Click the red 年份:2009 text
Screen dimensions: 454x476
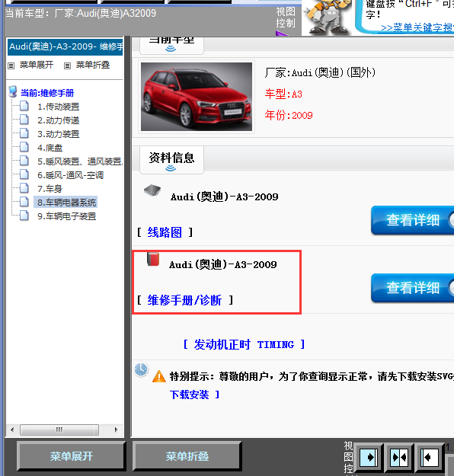click(x=289, y=115)
